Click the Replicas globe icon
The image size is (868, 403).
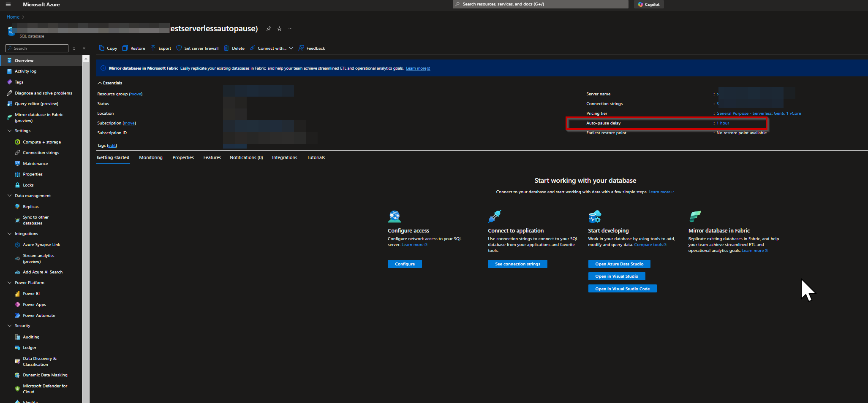click(17, 207)
